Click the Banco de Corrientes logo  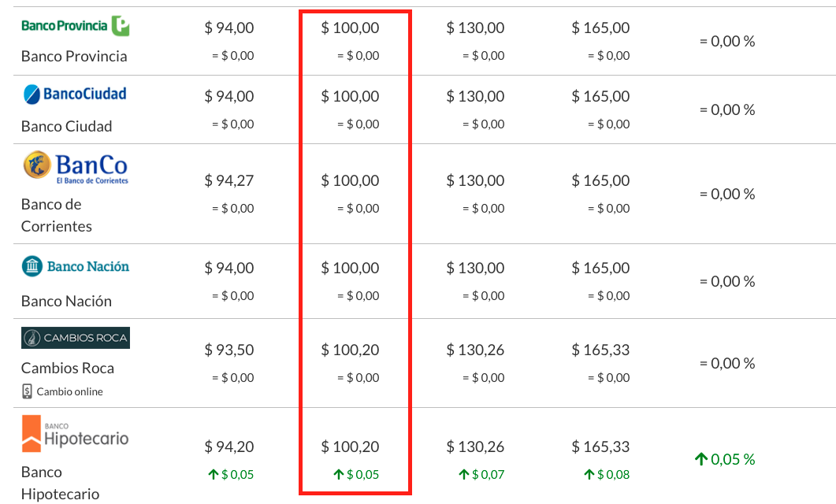pyautogui.click(x=76, y=167)
